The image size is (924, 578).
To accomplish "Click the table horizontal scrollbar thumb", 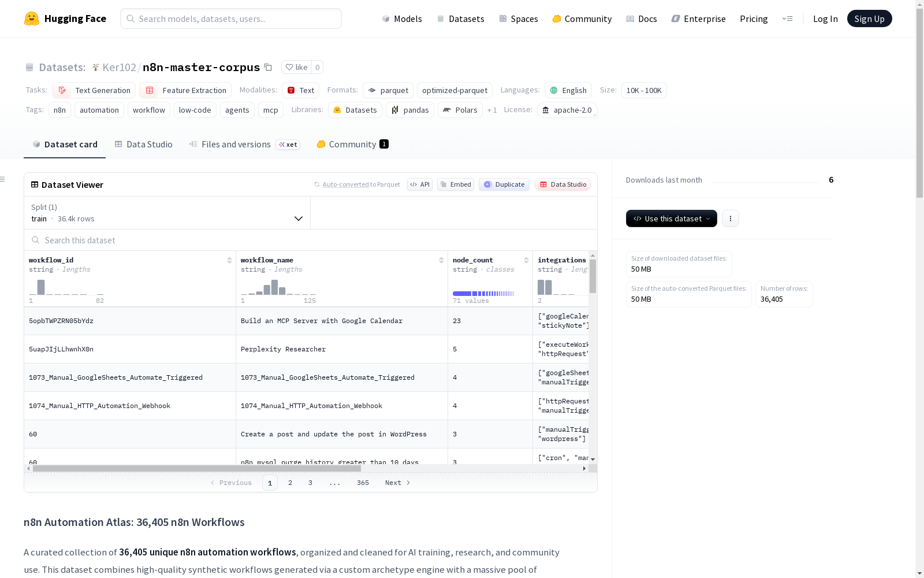I will tap(197, 469).
